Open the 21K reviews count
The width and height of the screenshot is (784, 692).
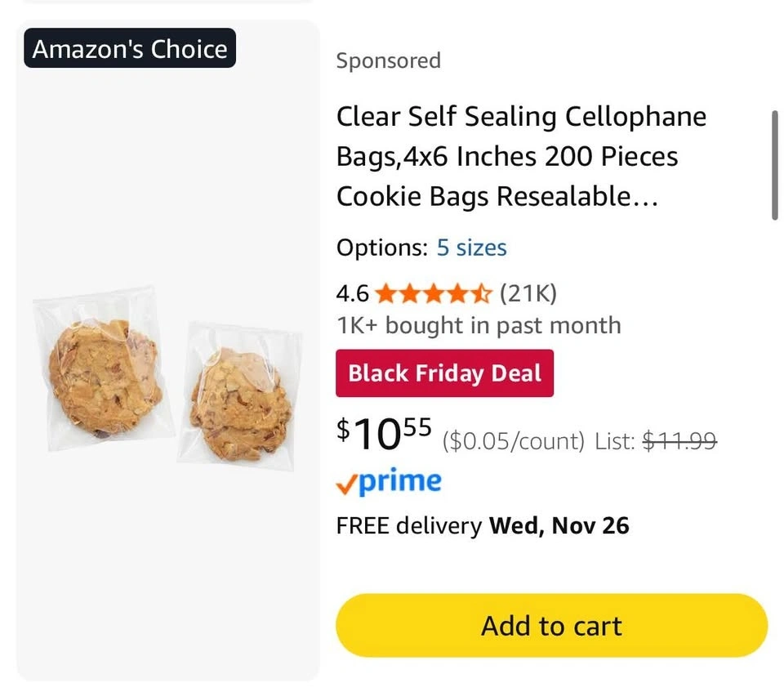(528, 292)
